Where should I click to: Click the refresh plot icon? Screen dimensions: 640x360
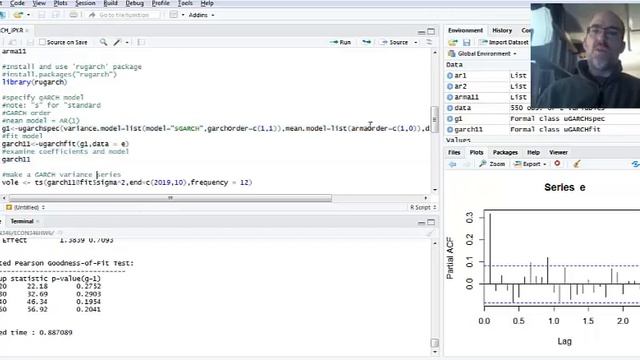click(x=635, y=164)
